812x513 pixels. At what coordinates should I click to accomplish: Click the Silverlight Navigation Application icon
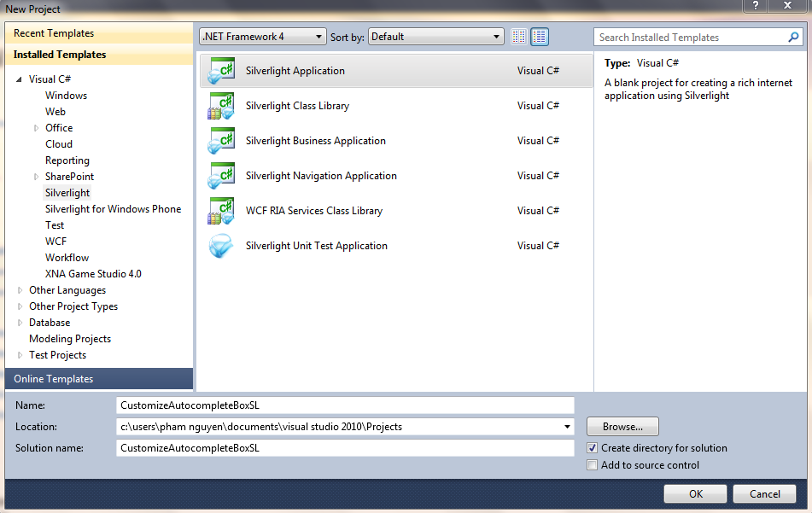(x=221, y=176)
